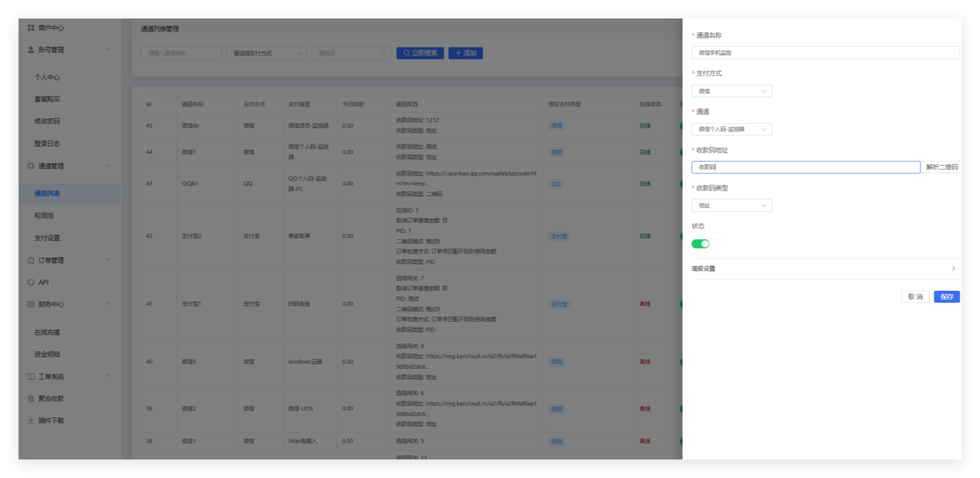Click the 商户中心 grid icon in sidebar
Screen dimensions: 980x478
point(31,28)
